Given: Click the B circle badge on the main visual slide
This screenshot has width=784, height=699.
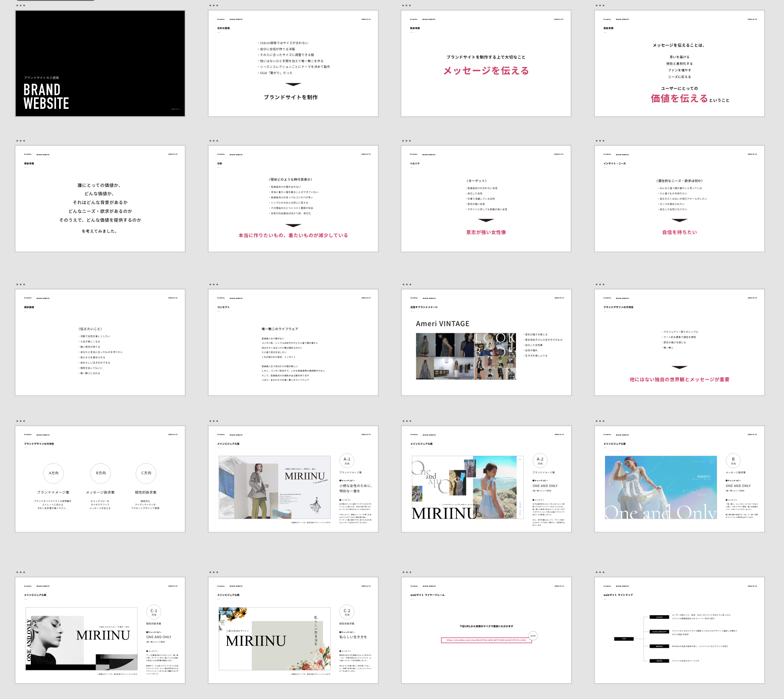Looking at the screenshot, I should pos(733,460).
